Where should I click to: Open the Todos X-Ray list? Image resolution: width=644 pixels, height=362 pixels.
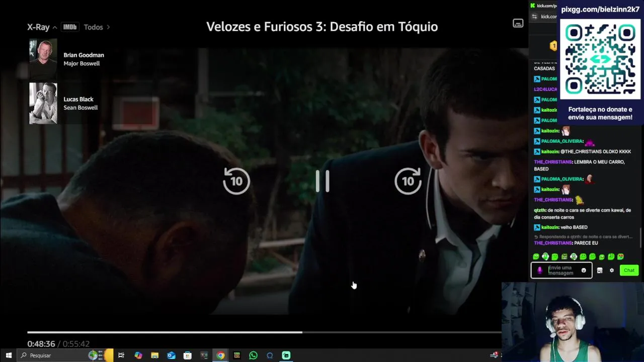[x=97, y=27]
